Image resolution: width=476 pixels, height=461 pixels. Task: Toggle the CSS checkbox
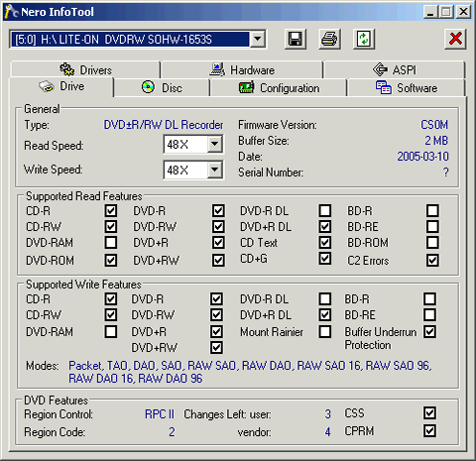point(430,413)
